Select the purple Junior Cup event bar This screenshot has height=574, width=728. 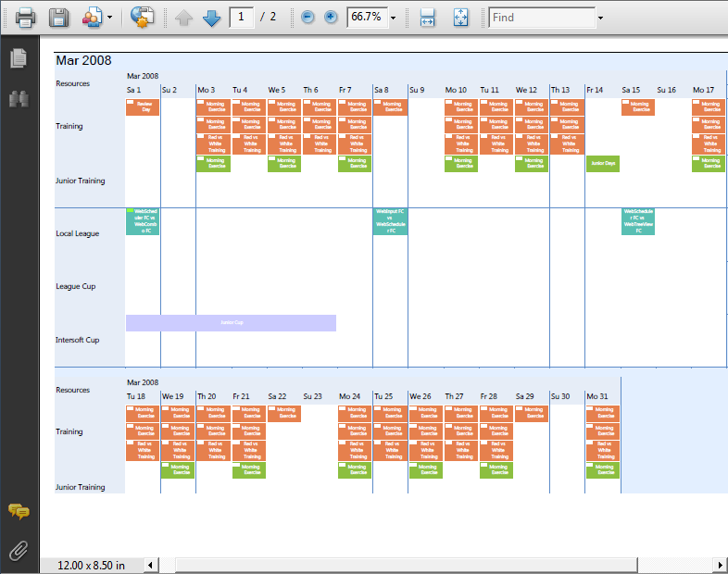(231, 323)
